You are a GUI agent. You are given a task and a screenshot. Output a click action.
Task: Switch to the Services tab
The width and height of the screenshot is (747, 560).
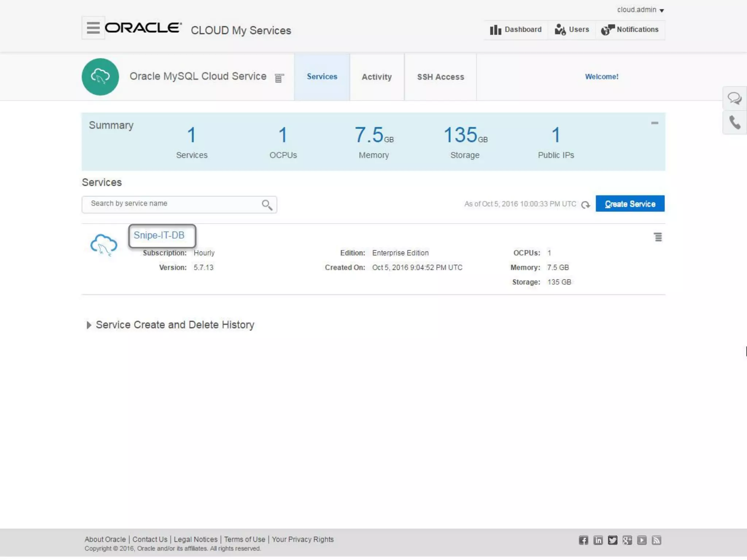click(322, 77)
